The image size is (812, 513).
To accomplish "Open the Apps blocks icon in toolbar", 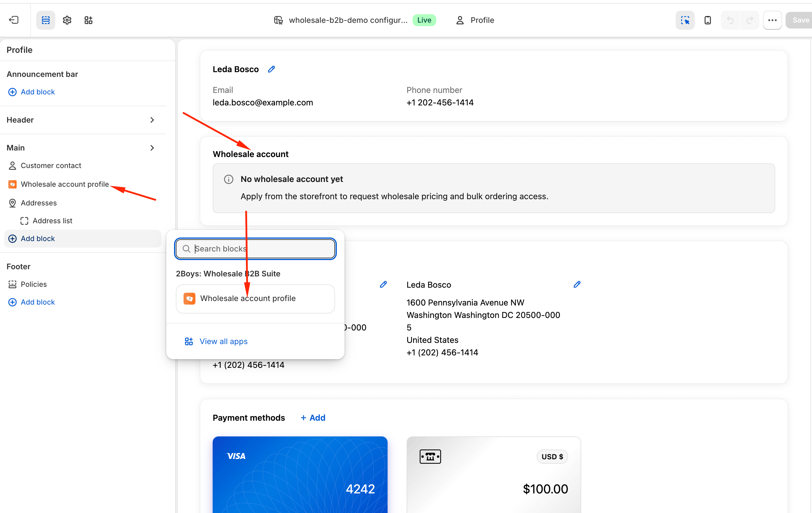I will coord(88,20).
